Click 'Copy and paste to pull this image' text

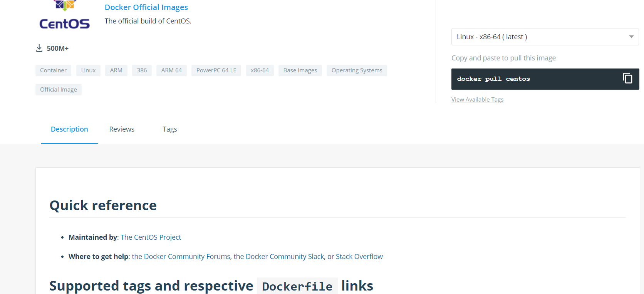[x=503, y=58]
